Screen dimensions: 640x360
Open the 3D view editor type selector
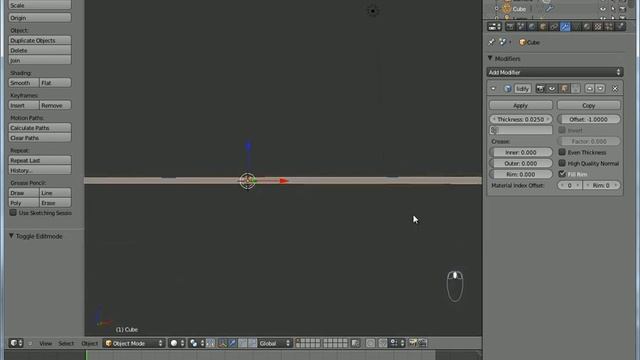(16, 343)
